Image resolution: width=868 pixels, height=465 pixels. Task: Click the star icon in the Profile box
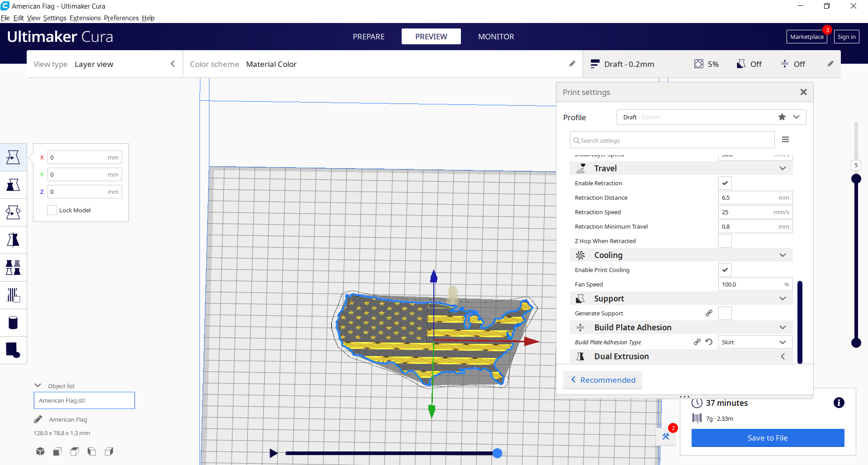[x=782, y=117]
